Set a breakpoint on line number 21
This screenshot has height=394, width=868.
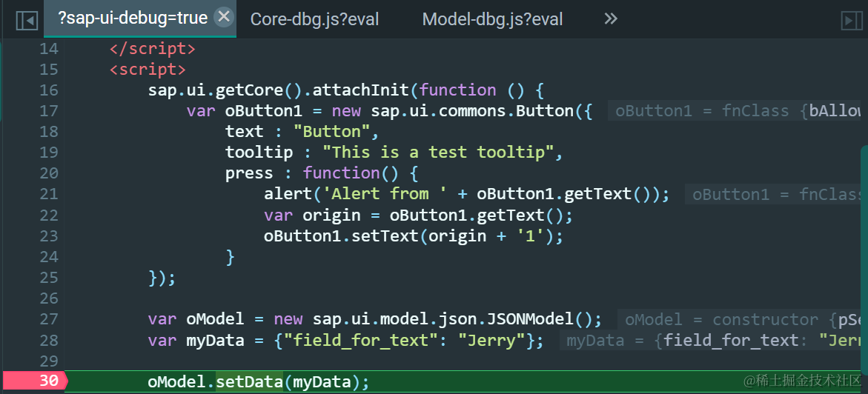point(49,194)
